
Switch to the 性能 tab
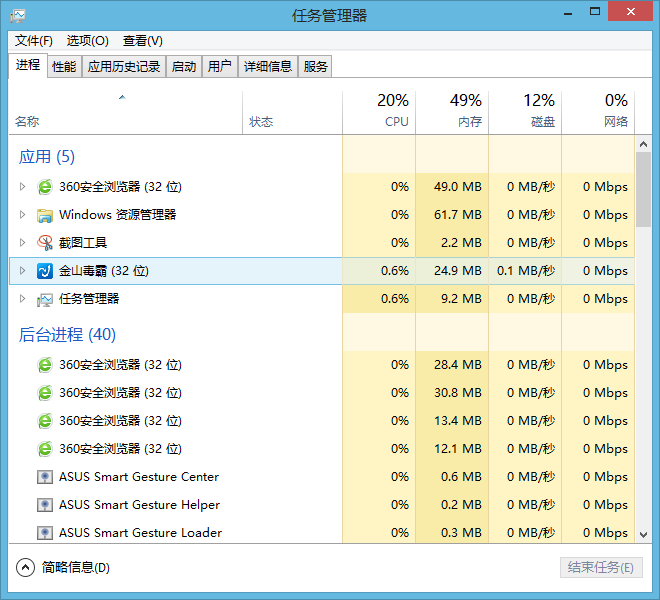click(x=64, y=67)
